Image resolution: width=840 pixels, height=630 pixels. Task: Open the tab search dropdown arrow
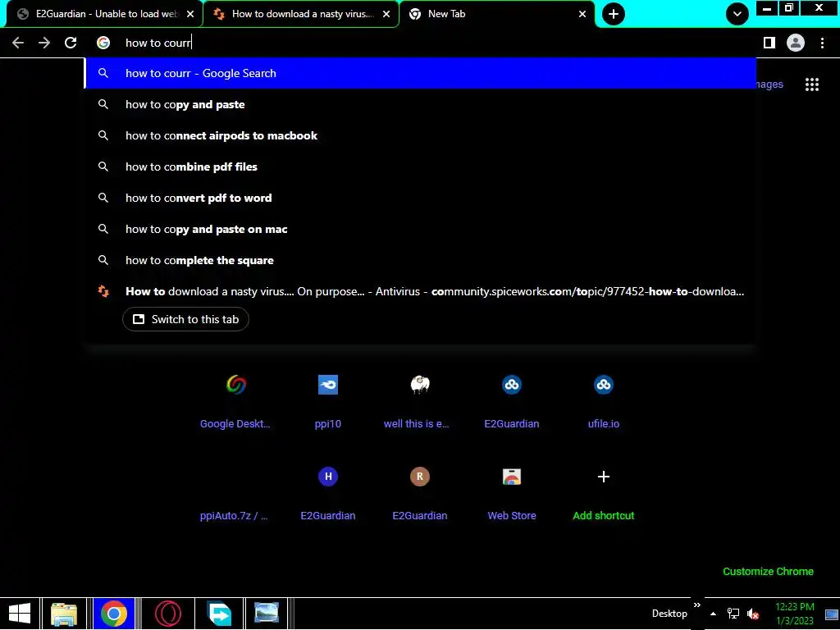[x=737, y=14]
